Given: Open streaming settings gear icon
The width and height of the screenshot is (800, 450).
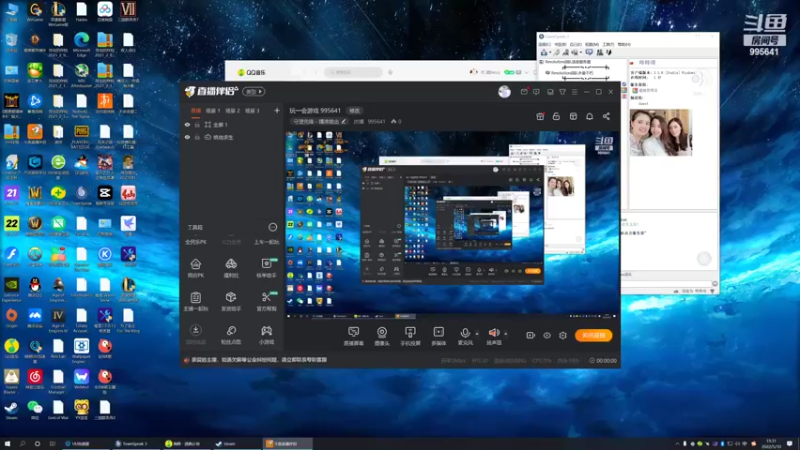Looking at the screenshot, I should coord(563,335).
